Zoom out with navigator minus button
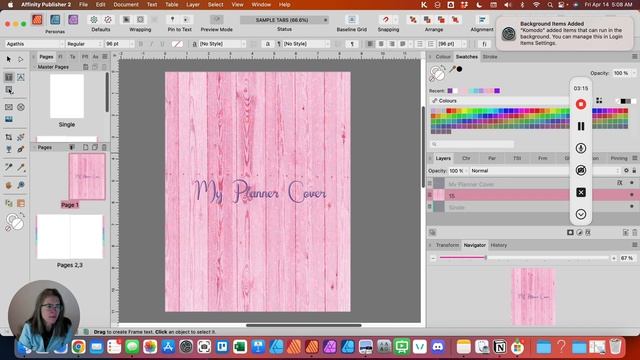This screenshot has width=640, height=360. (433, 258)
